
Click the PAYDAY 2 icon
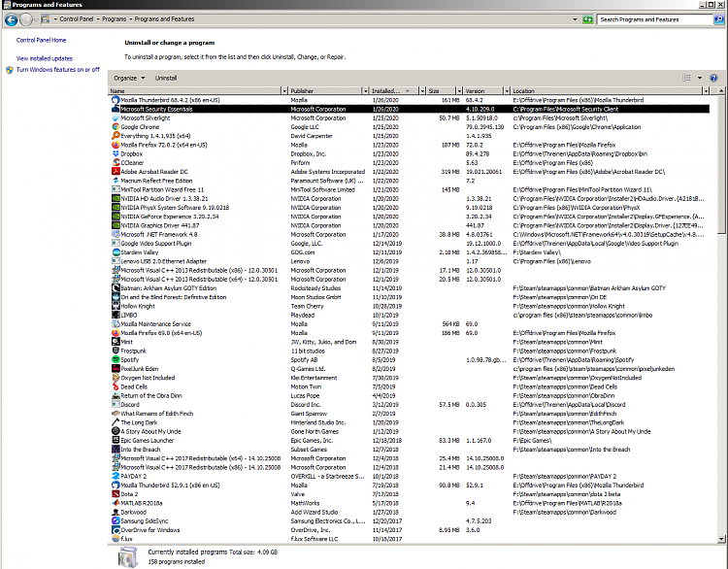[116, 476]
